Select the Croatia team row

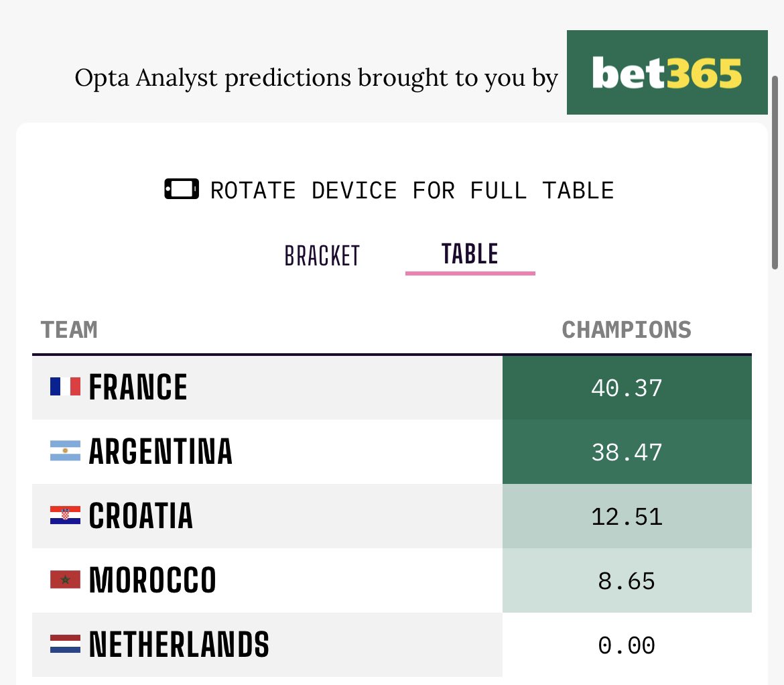pyautogui.click(x=392, y=516)
